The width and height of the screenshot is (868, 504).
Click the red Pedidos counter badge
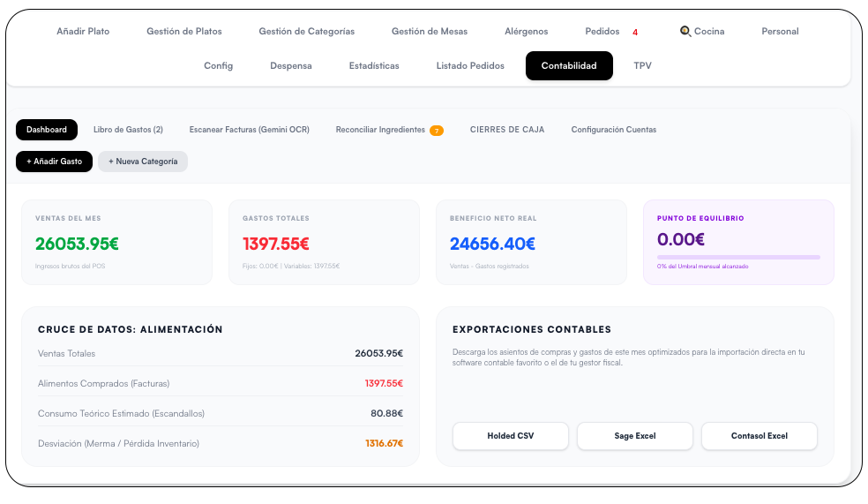pos(635,32)
